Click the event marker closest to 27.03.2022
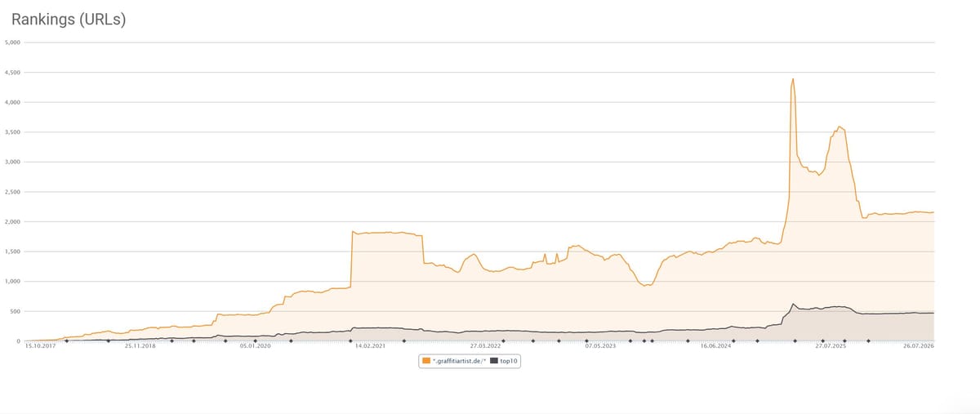 (x=503, y=341)
